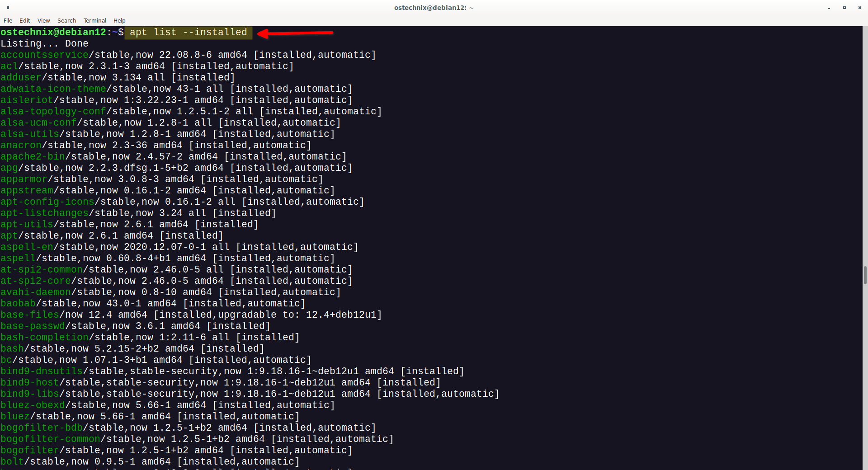This screenshot has height=470, width=868.
Task: Click the bolt package name
Action: tap(12, 461)
